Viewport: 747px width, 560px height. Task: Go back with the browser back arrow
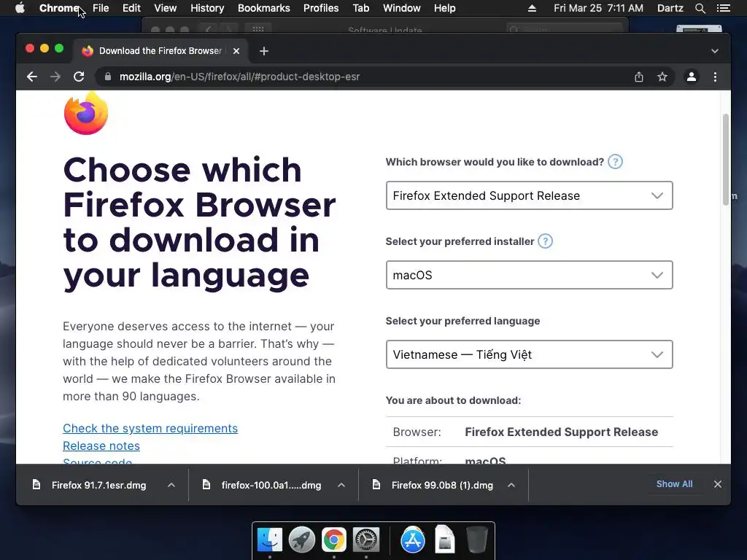click(32, 77)
